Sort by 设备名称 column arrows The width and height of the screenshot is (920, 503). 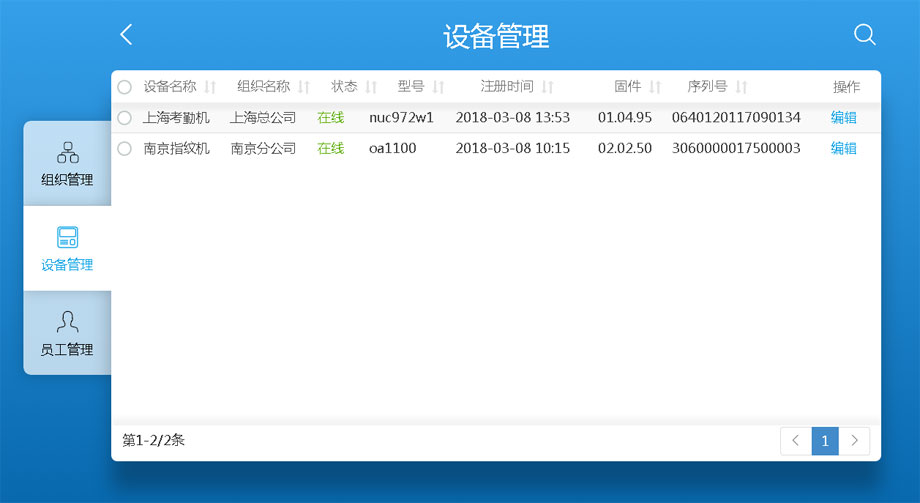pyautogui.click(x=210, y=87)
